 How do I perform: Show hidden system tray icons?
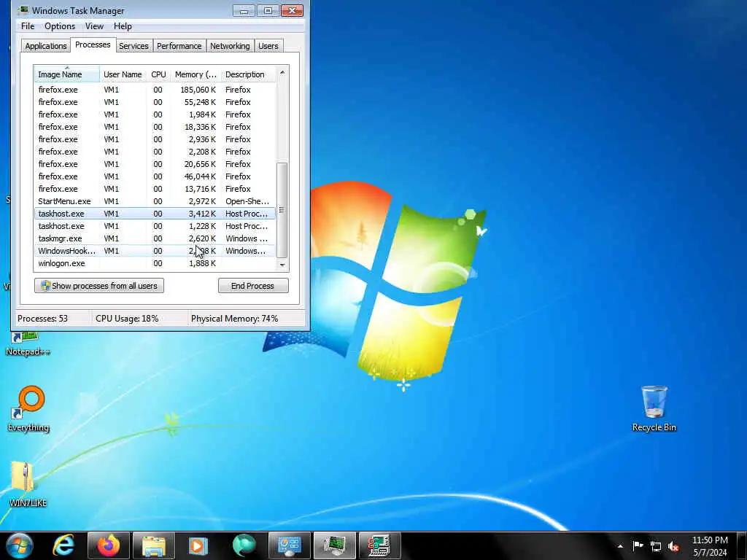[x=620, y=546]
